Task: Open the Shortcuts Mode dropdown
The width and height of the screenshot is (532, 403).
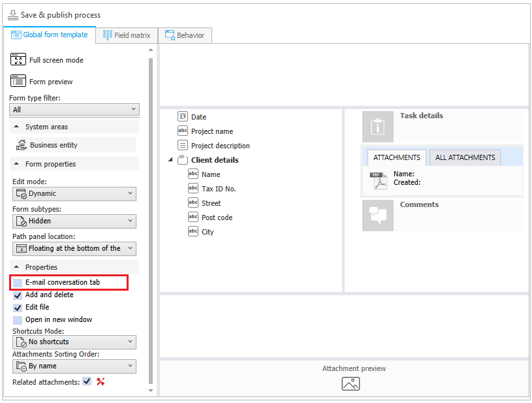Action: 74,342
